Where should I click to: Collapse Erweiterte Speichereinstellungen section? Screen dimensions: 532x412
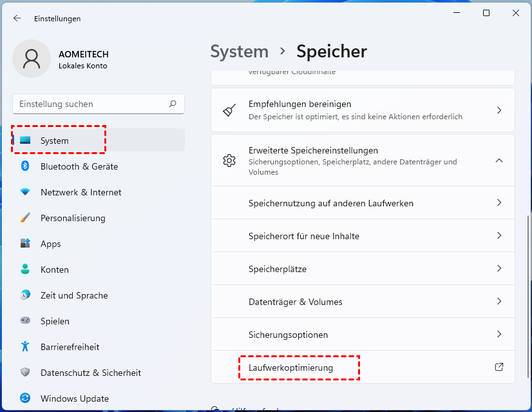click(499, 161)
